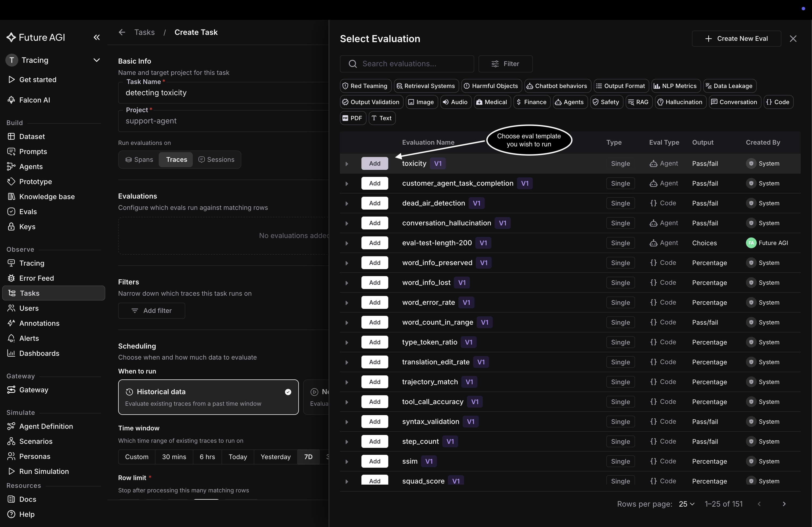
Task: Open Scenarios page
Action: [x=35, y=441]
